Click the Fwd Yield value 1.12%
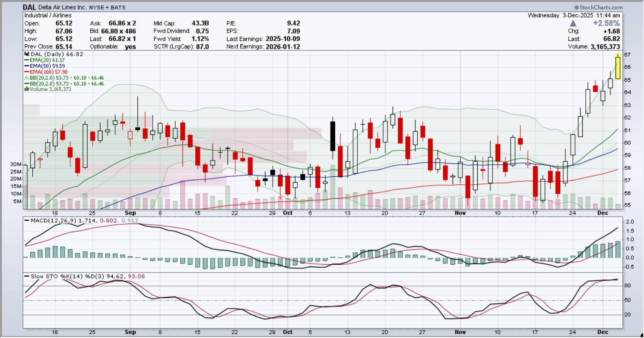 pyautogui.click(x=200, y=39)
